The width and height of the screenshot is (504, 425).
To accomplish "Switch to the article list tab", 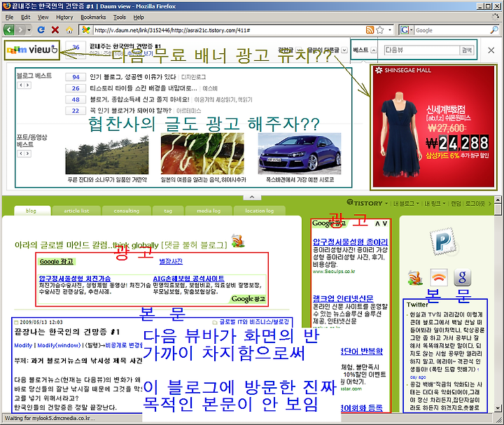I will click(x=76, y=211).
